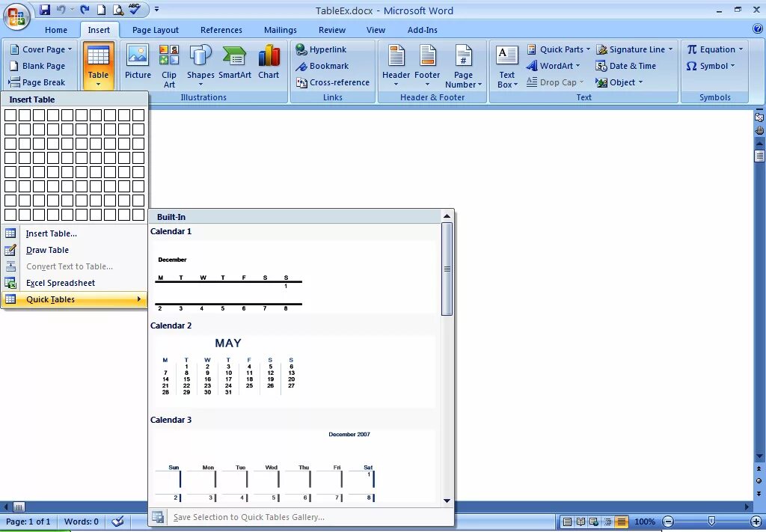This screenshot has height=532, width=766.
Task: Zoom out with the minus button
Action: tap(669, 522)
